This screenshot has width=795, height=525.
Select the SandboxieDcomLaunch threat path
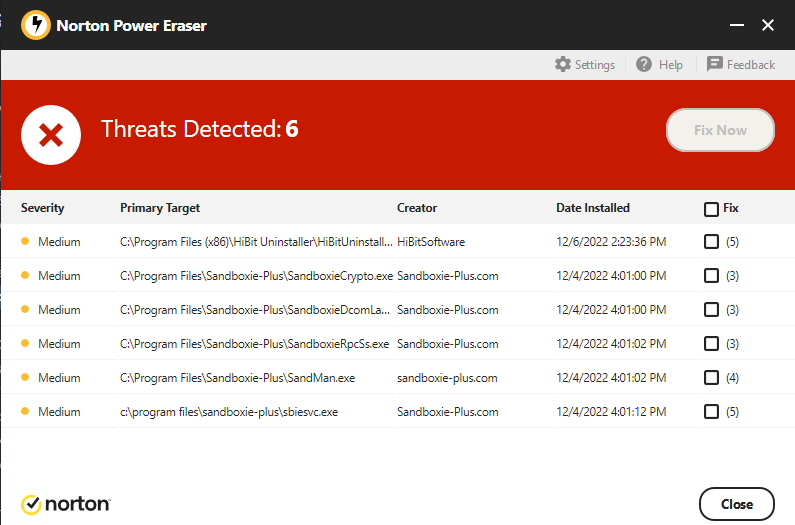pyautogui.click(x=256, y=310)
